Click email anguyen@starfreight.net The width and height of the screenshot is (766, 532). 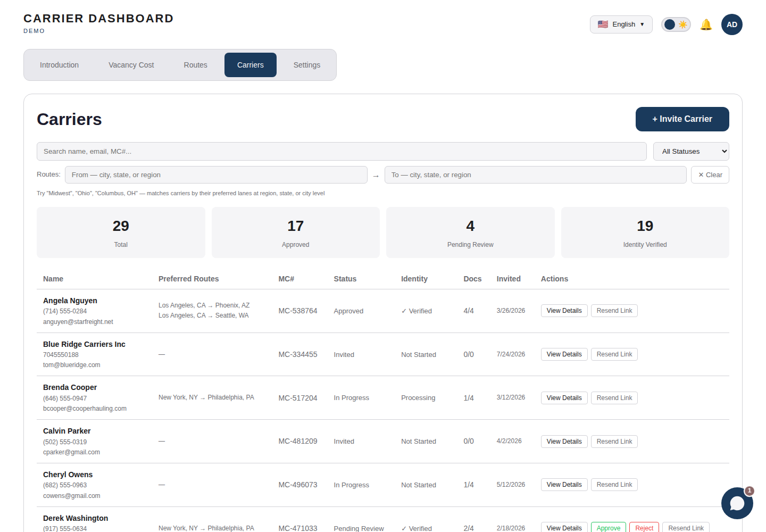pyautogui.click(x=78, y=322)
